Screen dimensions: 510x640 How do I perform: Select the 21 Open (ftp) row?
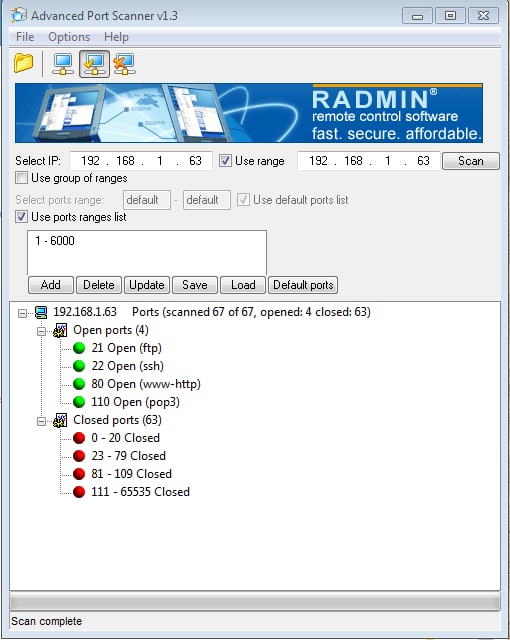[x=126, y=348]
